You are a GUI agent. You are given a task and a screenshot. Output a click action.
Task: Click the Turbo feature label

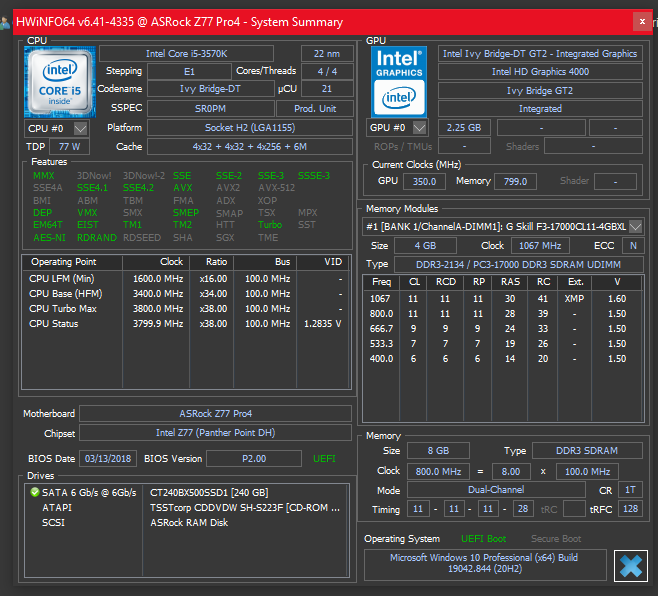click(x=270, y=225)
